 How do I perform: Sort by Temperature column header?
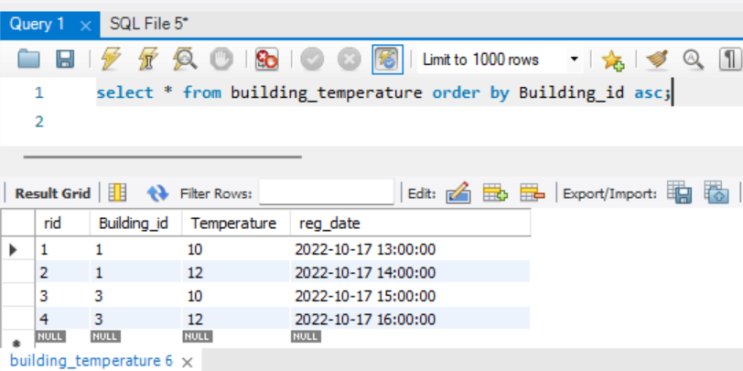point(236,223)
